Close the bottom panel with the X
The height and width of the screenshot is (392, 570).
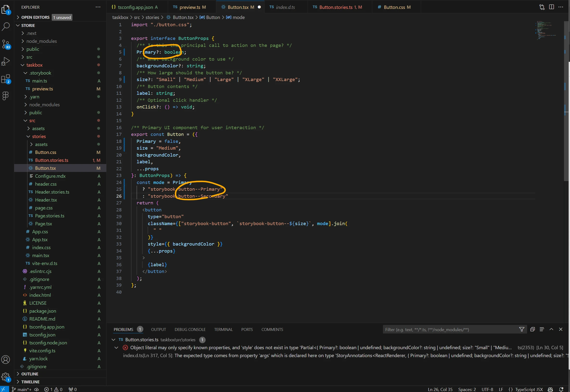click(561, 329)
